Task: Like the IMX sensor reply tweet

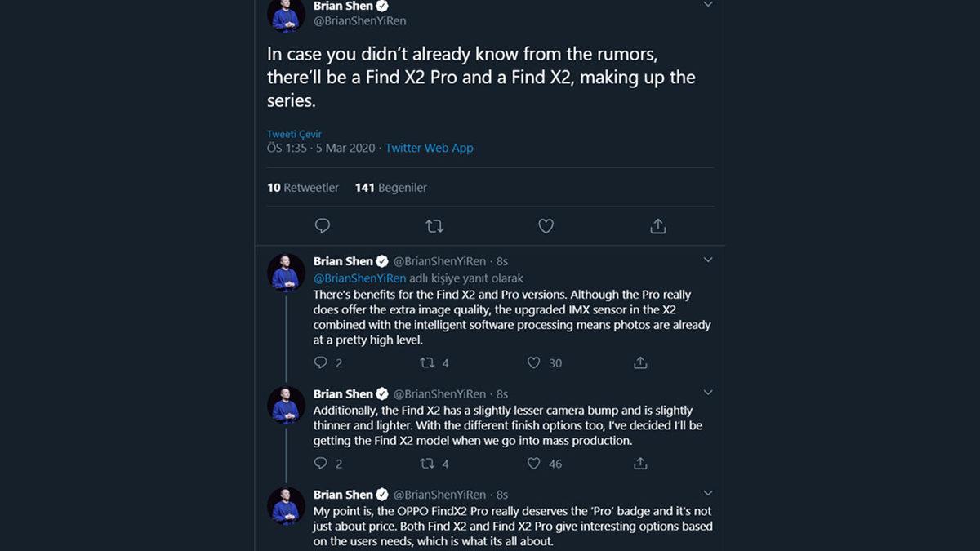Action: point(534,362)
